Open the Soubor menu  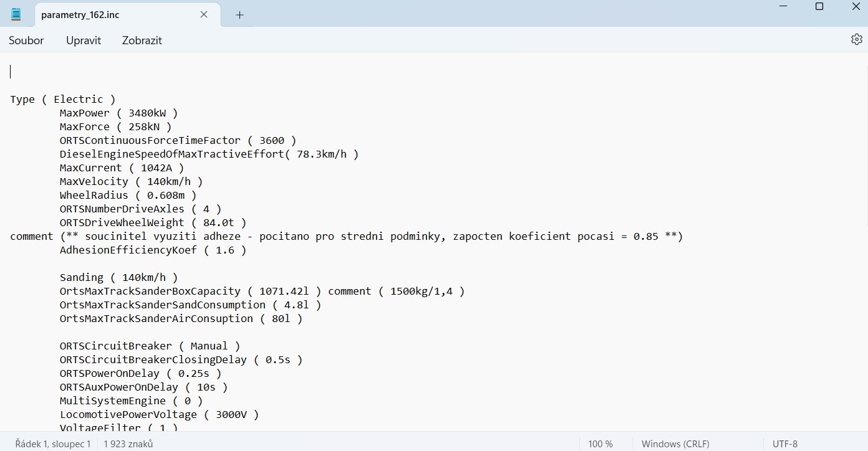pos(26,40)
